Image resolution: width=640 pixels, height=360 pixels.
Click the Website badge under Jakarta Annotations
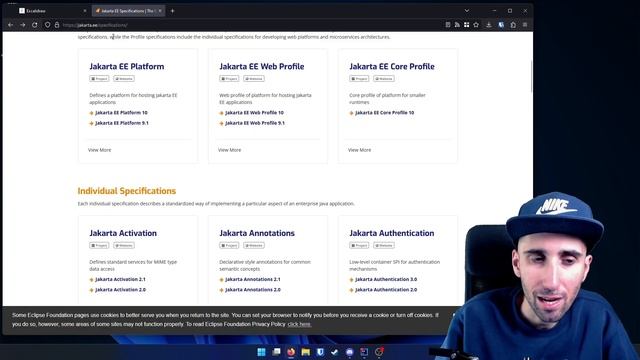click(x=254, y=246)
